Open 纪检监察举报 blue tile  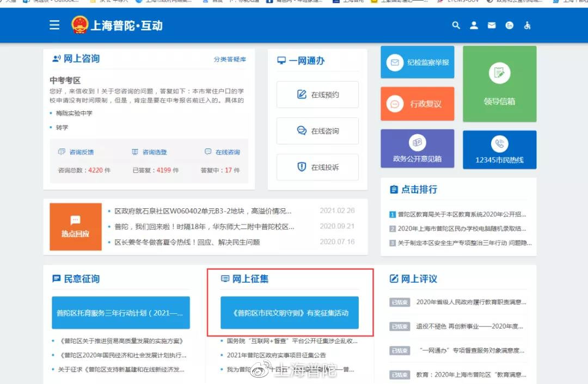(x=417, y=63)
